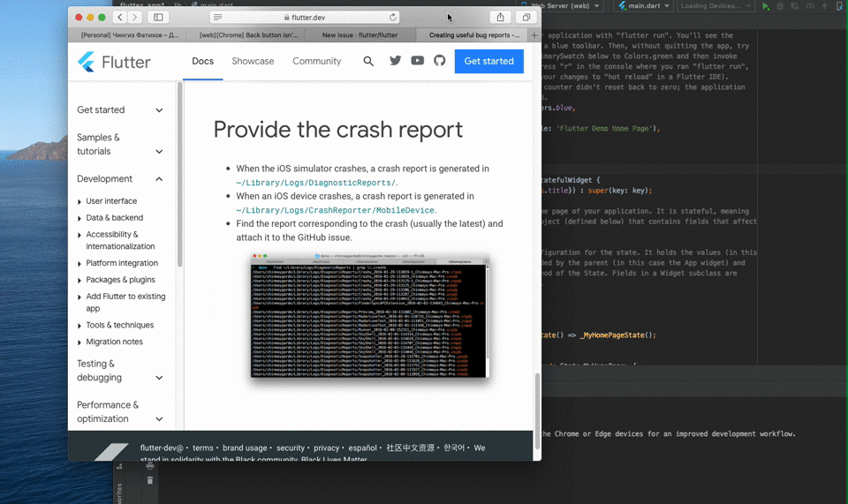Image resolution: width=848 pixels, height=504 pixels.
Task: Switch to New Issue - flutter/flutter tab
Action: pos(360,35)
